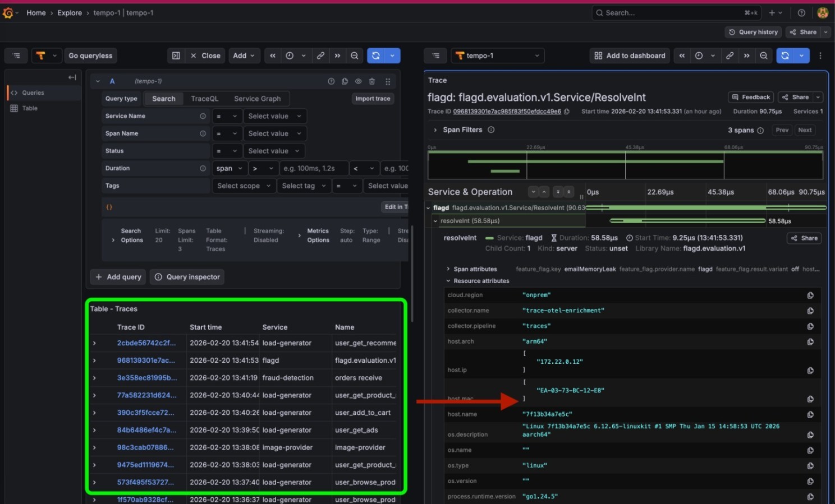The width and height of the screenshot is (835, 504).
Task: Grab the query A drag handle
Action: pyautogui.click(x=387, y=81)
